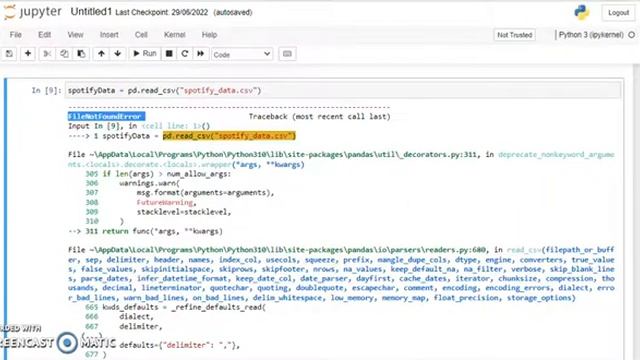Viewport: 640px width, 360px height.
Task: Click the Python logo icon
Action: point(581,13)
